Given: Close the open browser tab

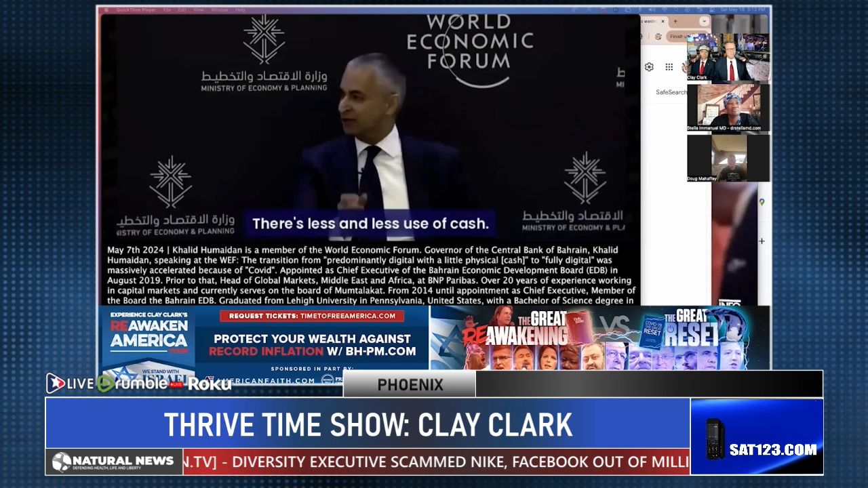Looking at the screenshot, I should [663, 22].
